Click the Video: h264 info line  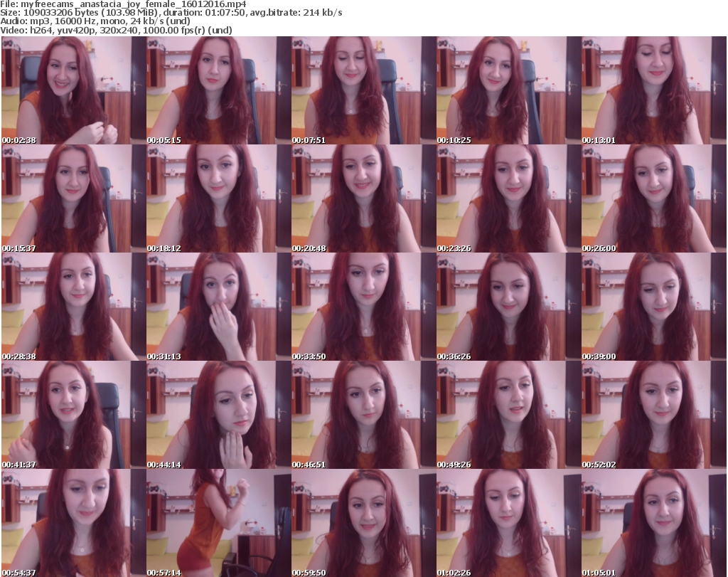pos(116,30)
